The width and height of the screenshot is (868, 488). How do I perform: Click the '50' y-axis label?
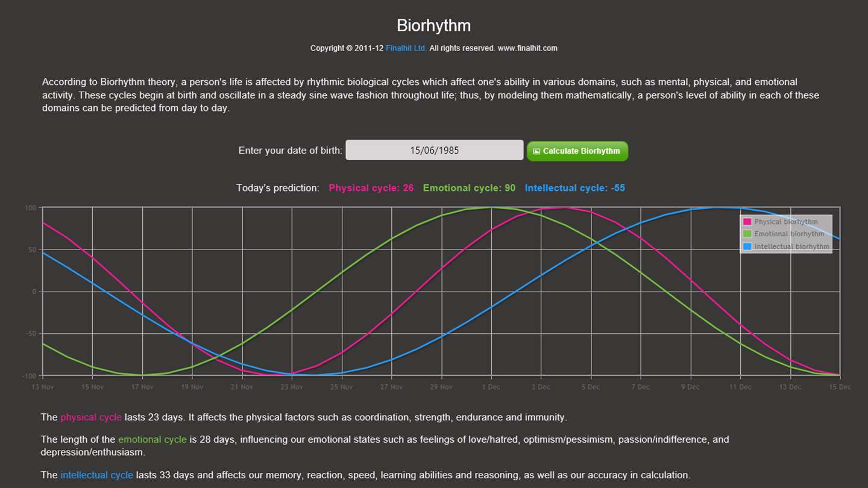tap(33, 249)
